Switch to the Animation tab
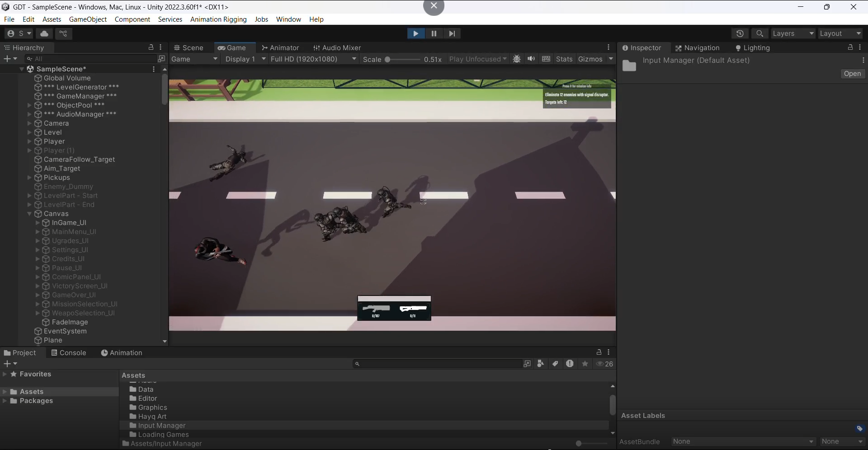Screen dimensions: 868x450 pyautogui.click(x=122, y=353)
